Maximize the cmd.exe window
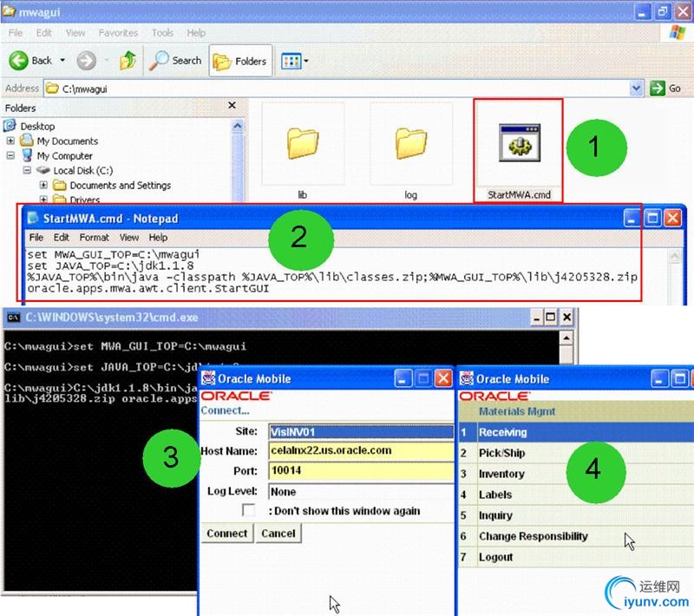This screenshot has width=694, height=616. [x=551, y=318]
